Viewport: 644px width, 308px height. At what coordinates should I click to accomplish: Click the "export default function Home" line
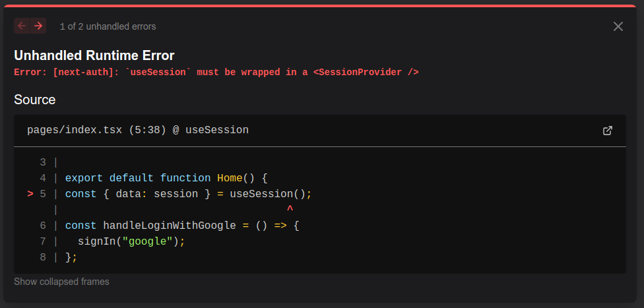point(166,178)
